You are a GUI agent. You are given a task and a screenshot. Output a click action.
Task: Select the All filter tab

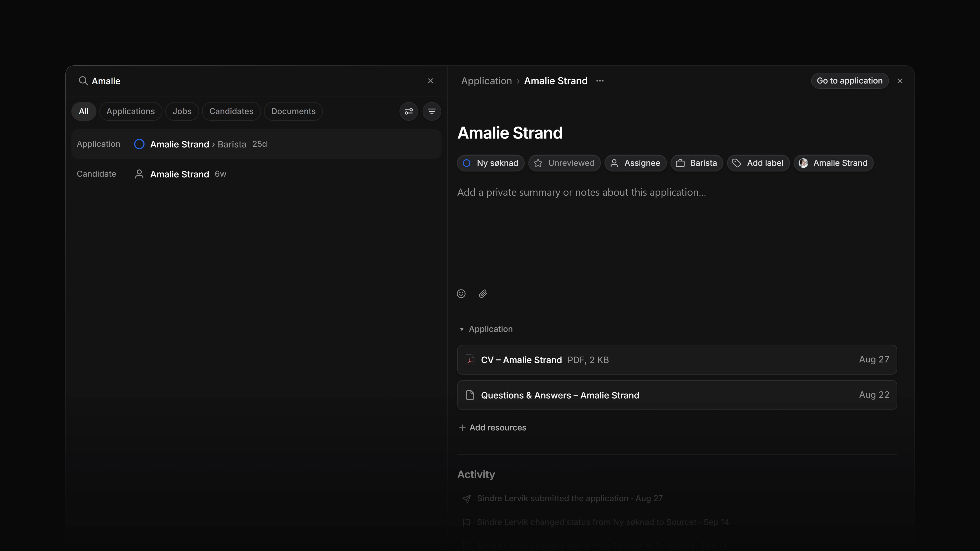pyautogui.click(x=84, y=111)
